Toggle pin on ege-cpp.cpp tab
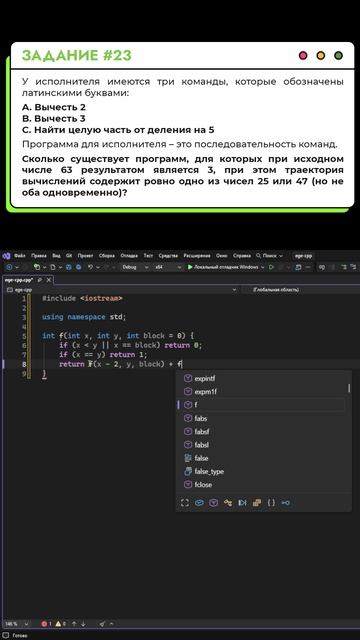 (x=40, y=280)
